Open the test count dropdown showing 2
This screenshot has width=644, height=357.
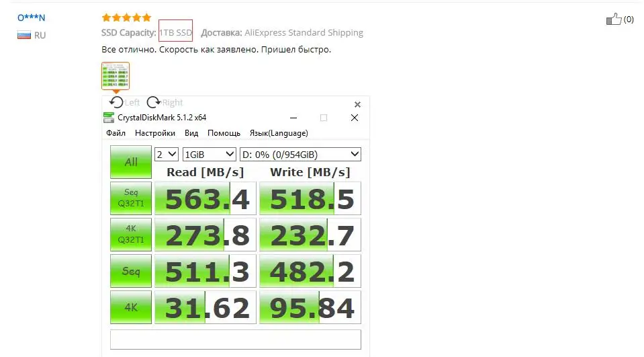coord(167,155)
